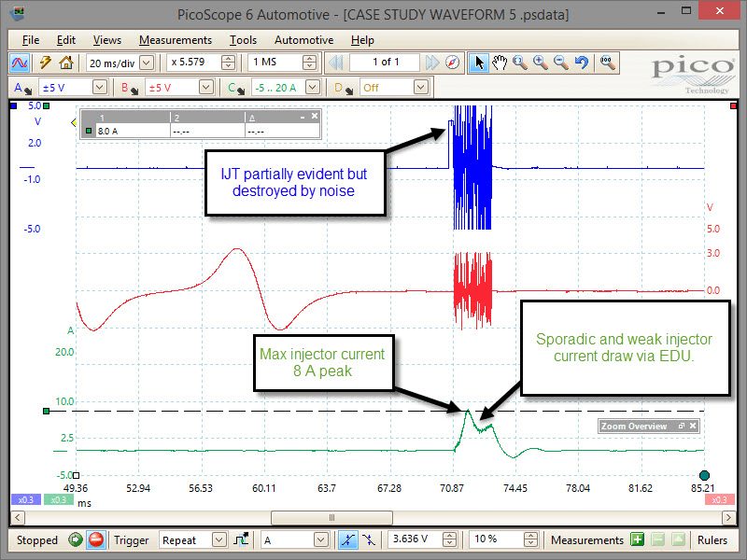Image resolution: width=747 pixels, height=560 pixels.
Task: Open trigger mode Repeat dropdown
Action: pyautogui.click(x=218, y=540)
